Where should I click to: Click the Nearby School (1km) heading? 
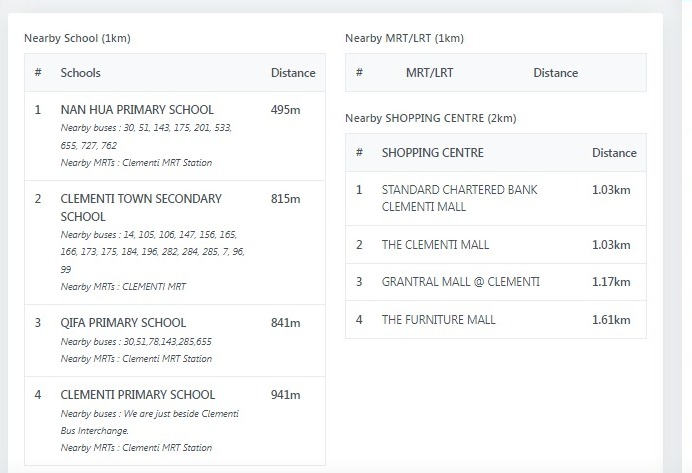pos(77,39)
